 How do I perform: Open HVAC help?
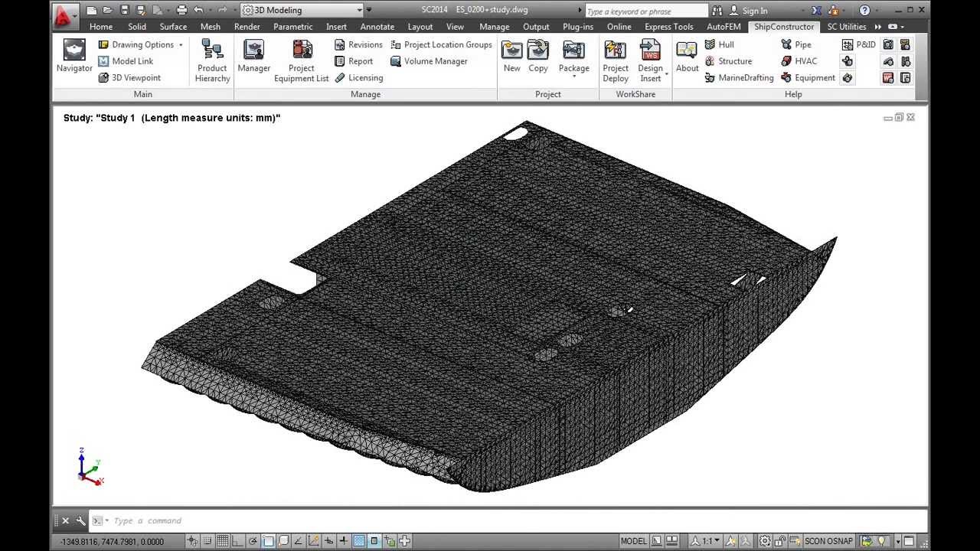pos(799,61)
